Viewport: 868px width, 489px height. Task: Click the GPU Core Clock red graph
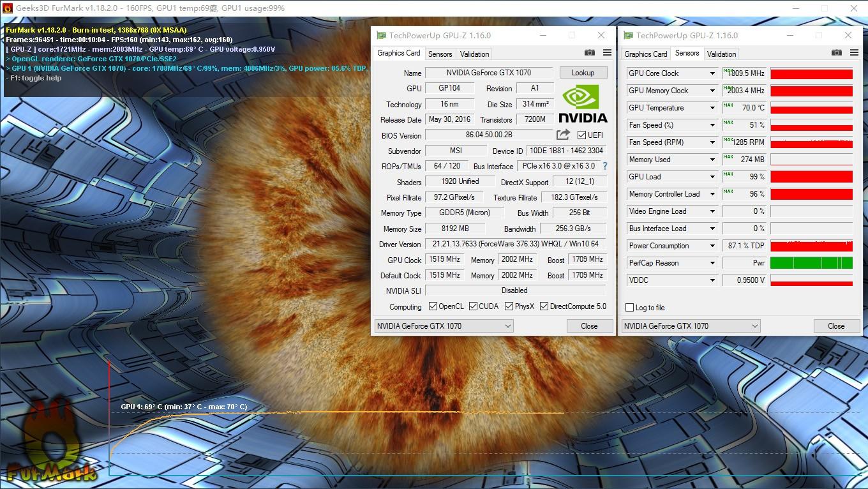(811, 73)
